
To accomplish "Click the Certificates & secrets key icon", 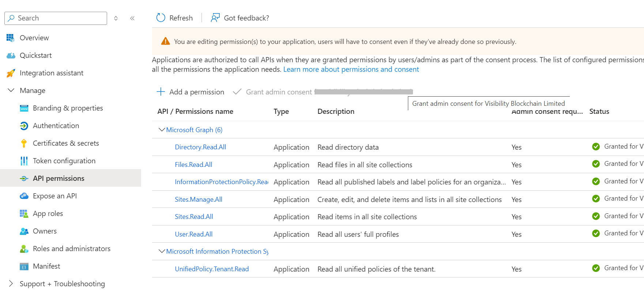I will tap(24, 143).
